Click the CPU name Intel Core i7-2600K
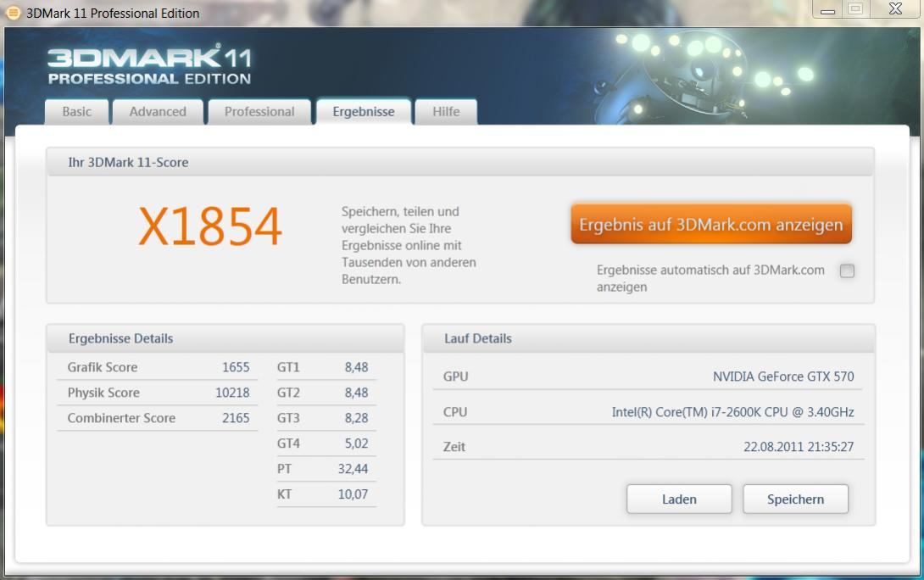 tap(732, 412)
